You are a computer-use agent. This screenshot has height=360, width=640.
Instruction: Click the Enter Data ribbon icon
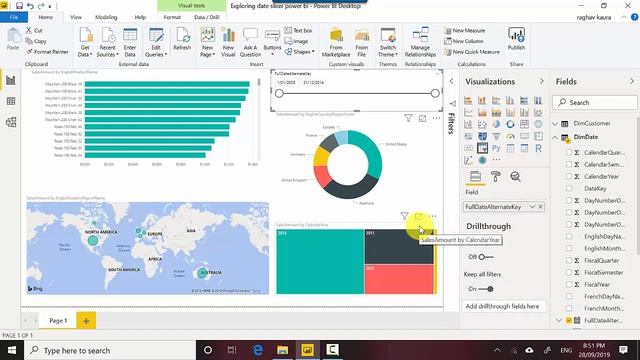[x=130, y=42]
